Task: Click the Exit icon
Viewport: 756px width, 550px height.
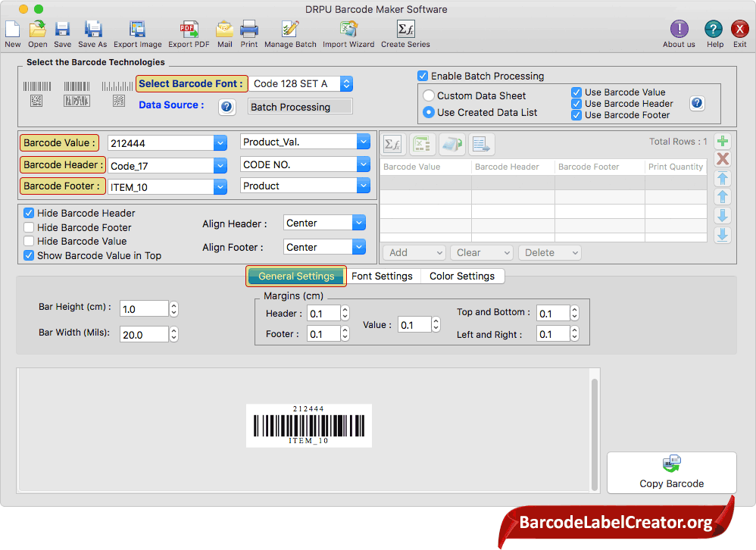Action: (739, 30)
